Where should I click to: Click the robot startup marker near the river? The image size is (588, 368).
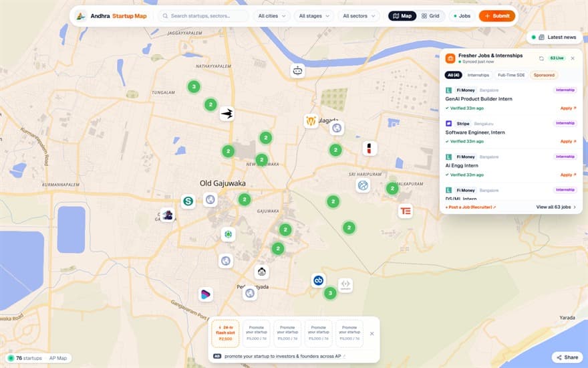297,71
